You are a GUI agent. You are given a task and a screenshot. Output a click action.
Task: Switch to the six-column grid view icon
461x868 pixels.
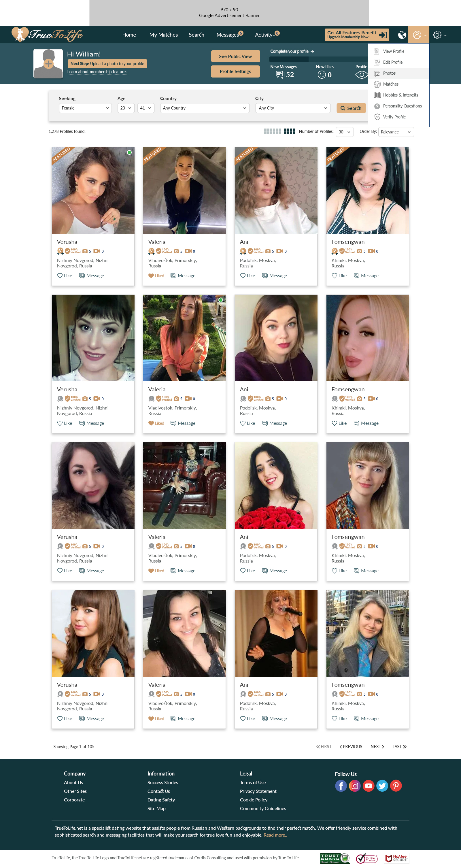pos(272,131)
